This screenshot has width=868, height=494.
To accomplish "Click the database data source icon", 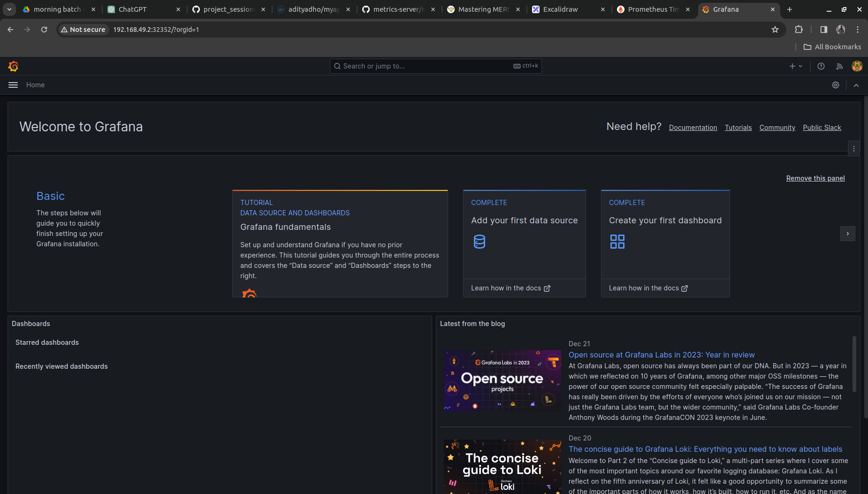I will tap(480, 242).
